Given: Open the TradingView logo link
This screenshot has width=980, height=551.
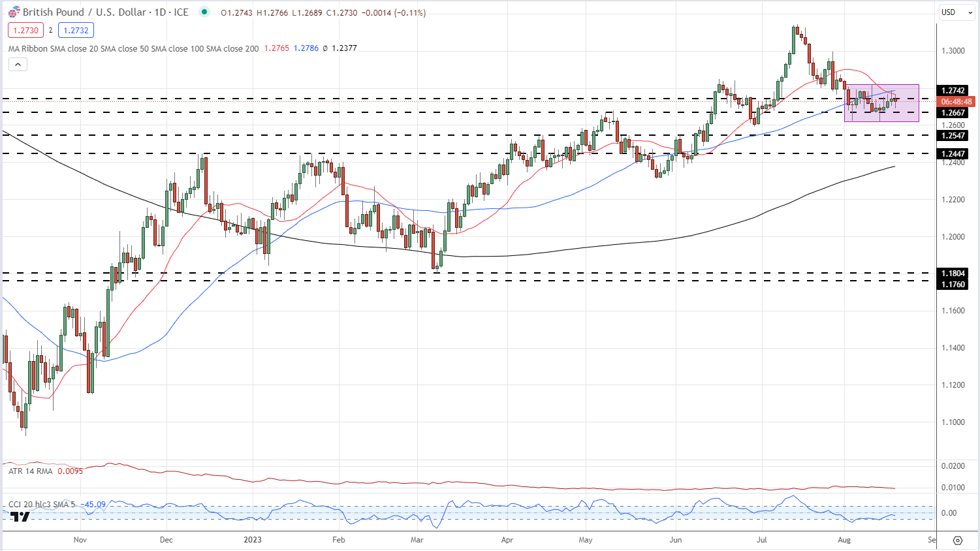Looking at the screenshot, I should (20, 516).
